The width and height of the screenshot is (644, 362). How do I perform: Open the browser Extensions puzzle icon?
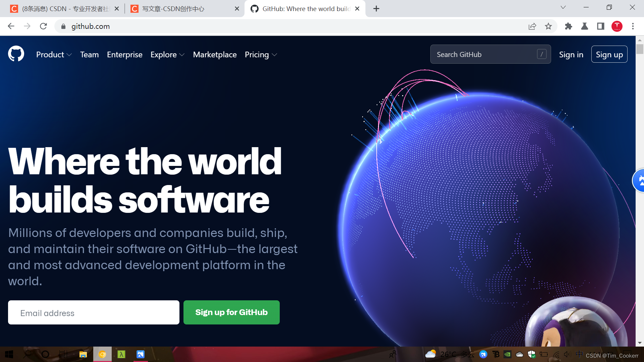[x=568, y=26]
